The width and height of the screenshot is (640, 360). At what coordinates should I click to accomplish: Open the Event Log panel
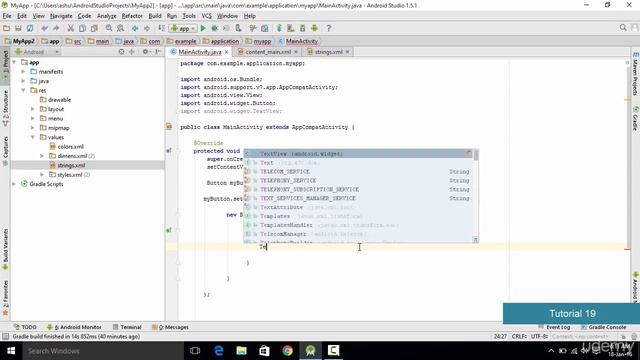click(554, 327)
